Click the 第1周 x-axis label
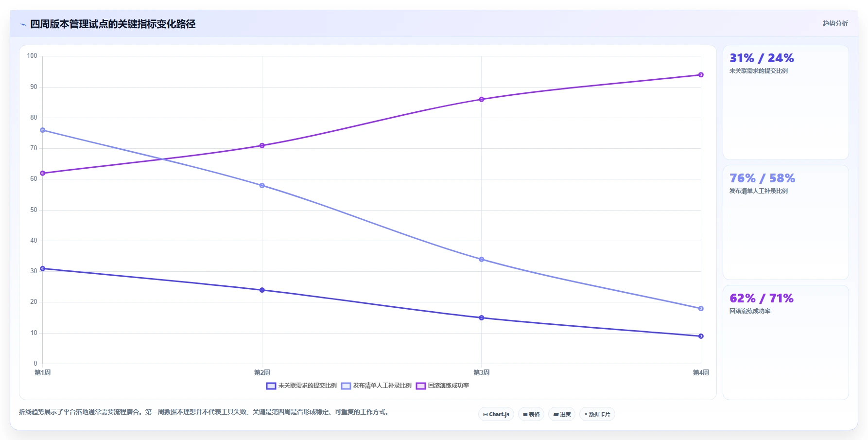The image size is (868, 440). 43,372
